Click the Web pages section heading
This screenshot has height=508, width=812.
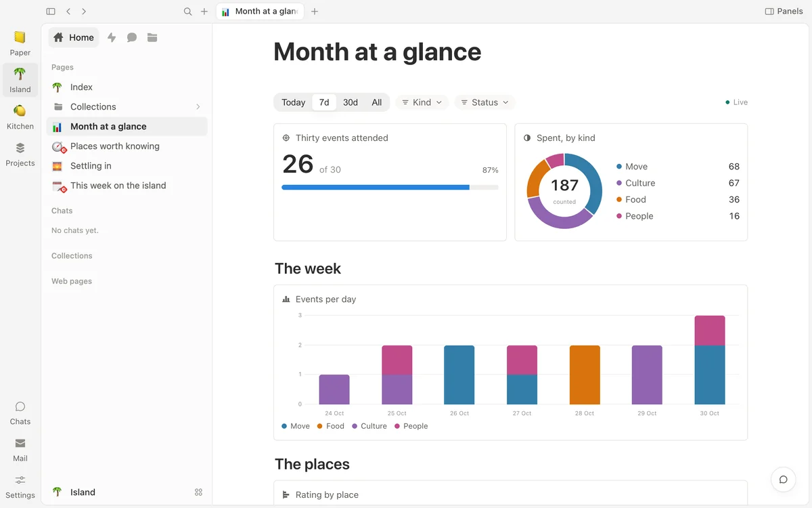click(x=72, y=281)
